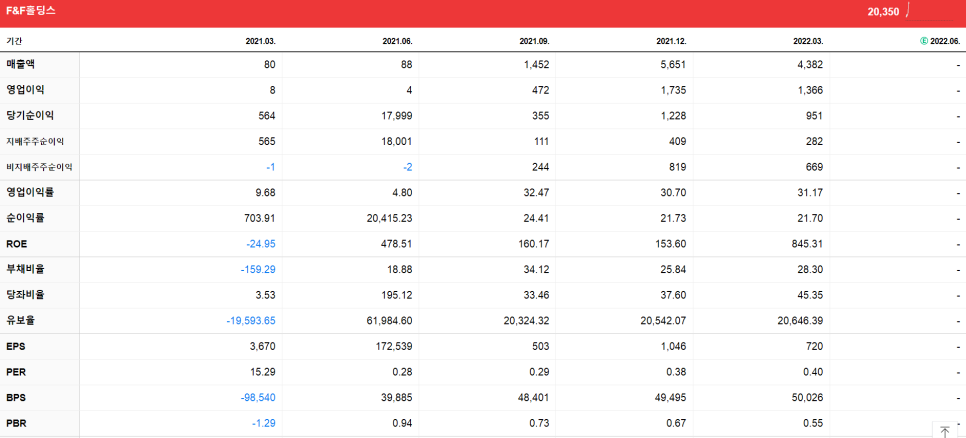
Task: Select 당좌비율 value 195.12
Action: coord(397,295)
